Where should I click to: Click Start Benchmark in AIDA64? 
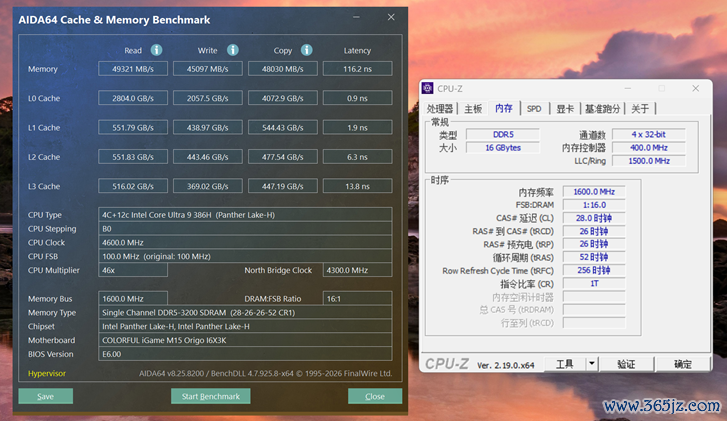(x=210, y=396)
